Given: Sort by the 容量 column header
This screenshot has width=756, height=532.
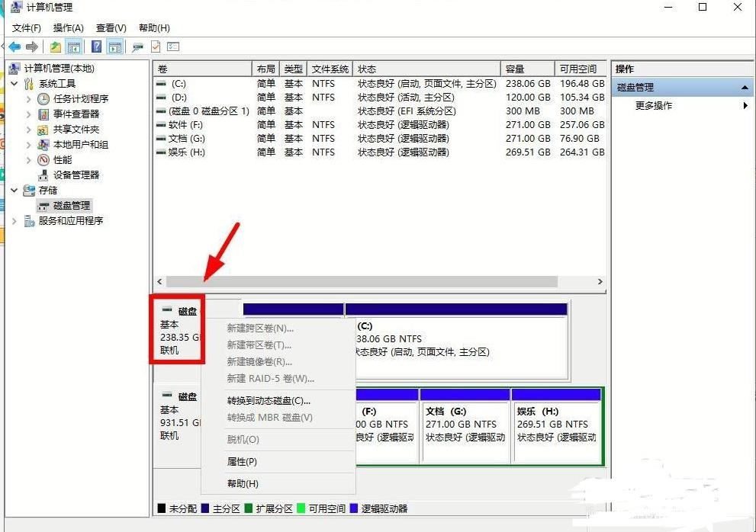Looking at the screenshot, I should pos(528,69).
